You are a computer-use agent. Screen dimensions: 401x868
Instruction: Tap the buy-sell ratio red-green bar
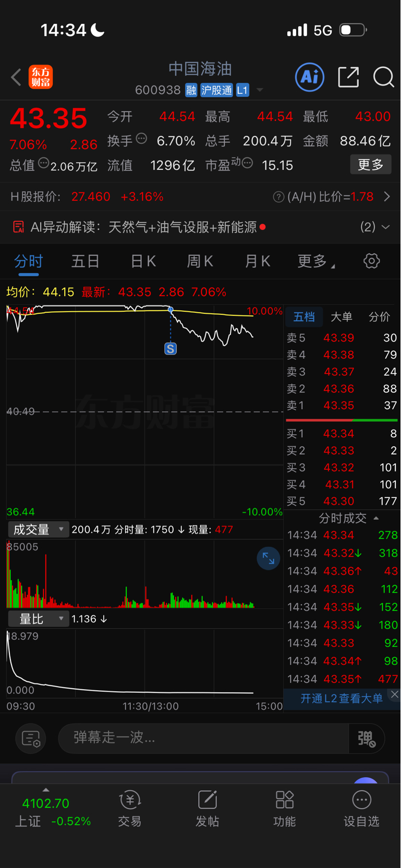click(342, 420)
